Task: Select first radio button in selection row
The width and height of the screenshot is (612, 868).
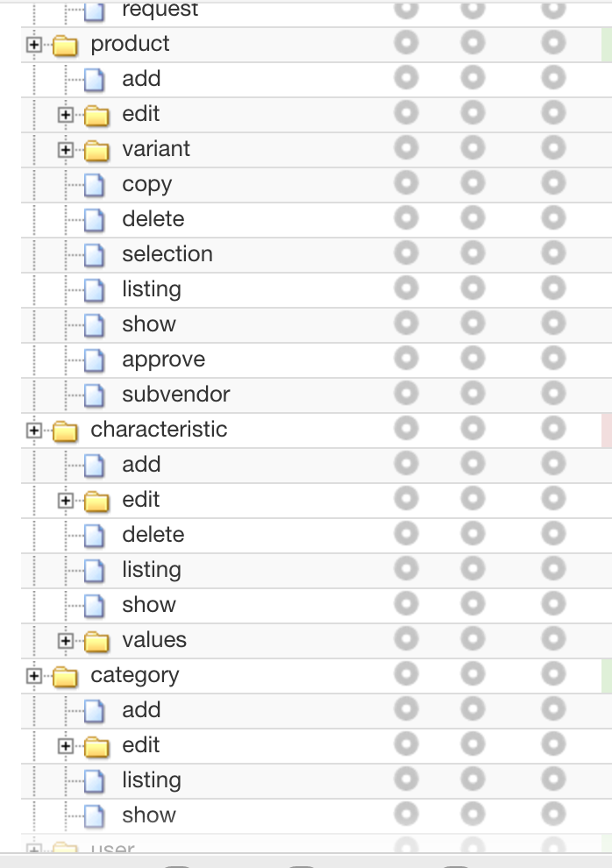Action: (406, 253)
